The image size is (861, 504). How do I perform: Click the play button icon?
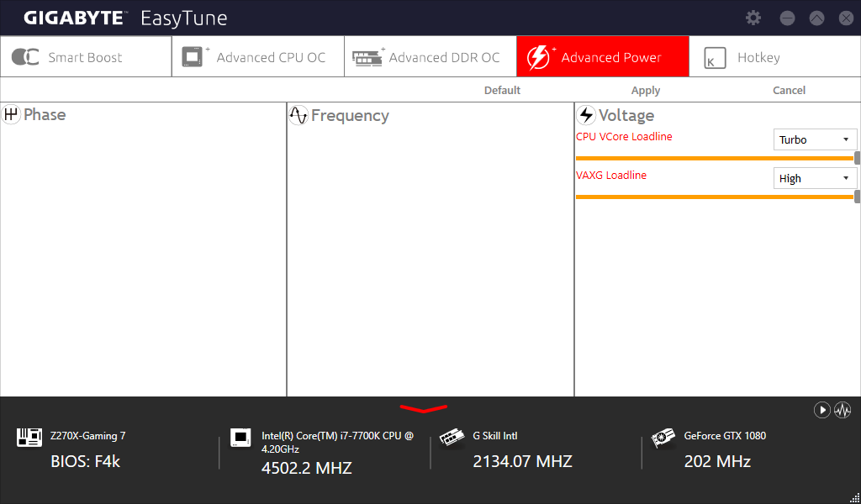pyautogui.click(x=822, y=410)
